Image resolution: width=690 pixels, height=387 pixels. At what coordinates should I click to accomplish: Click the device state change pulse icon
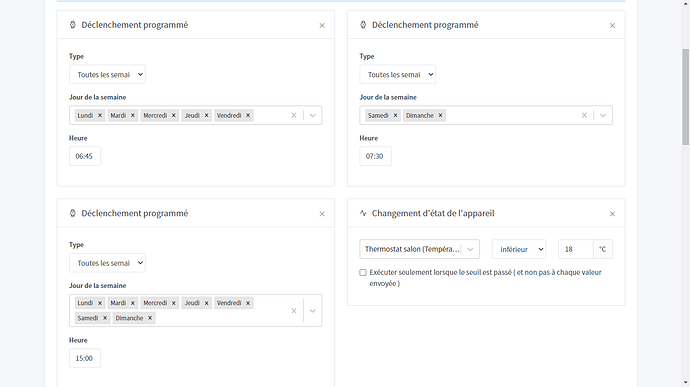[363, 213]
